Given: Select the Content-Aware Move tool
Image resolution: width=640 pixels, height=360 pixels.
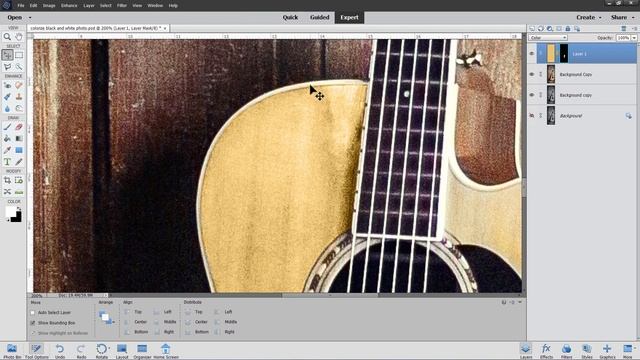Looking at the screenshot, I should (x=7, y=191).
